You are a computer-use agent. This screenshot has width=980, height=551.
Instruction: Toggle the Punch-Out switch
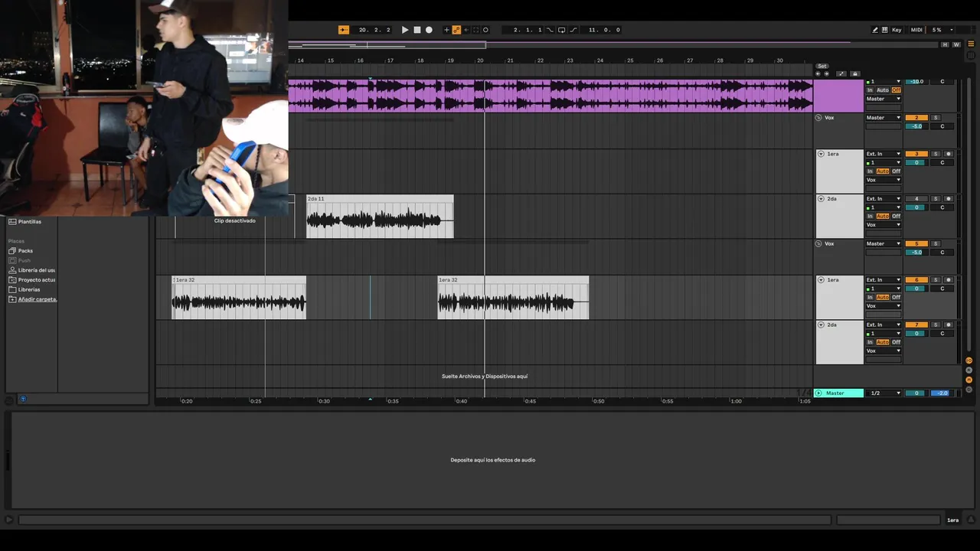[x=573, y=30]
